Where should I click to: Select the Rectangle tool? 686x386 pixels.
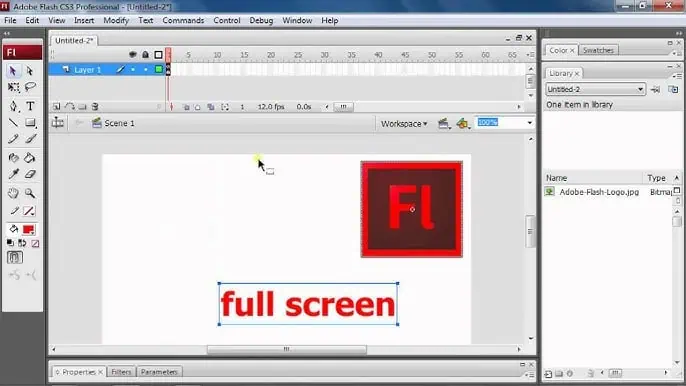30,123
